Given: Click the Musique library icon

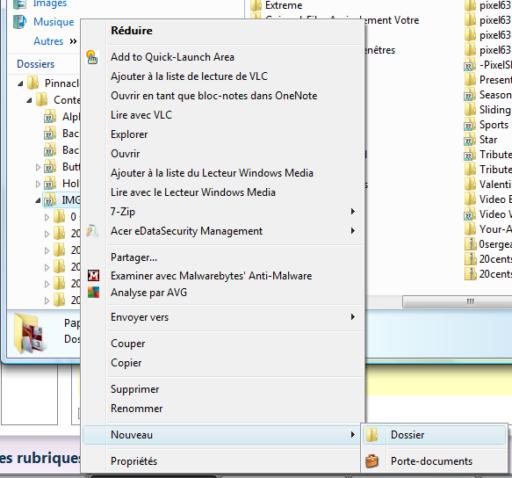Looking at the screenshot, I should pyautogui.click(x=19, y=22).
